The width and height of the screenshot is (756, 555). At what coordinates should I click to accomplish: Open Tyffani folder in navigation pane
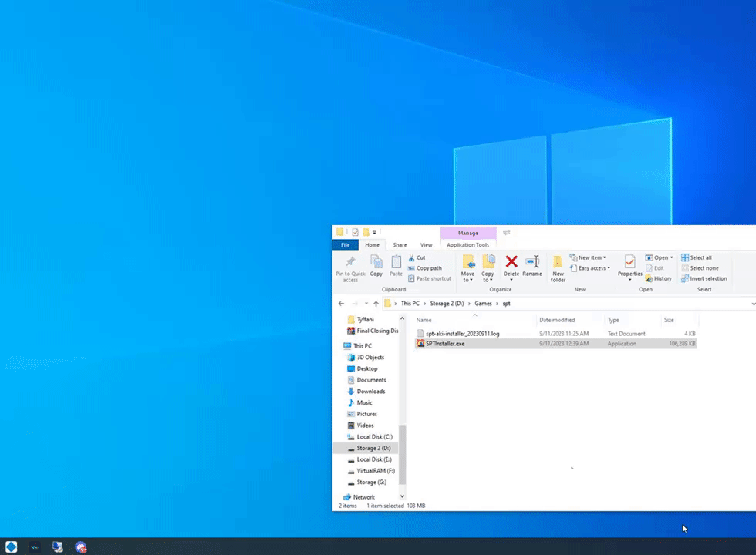pyautogui.click(x=365, y=319)
